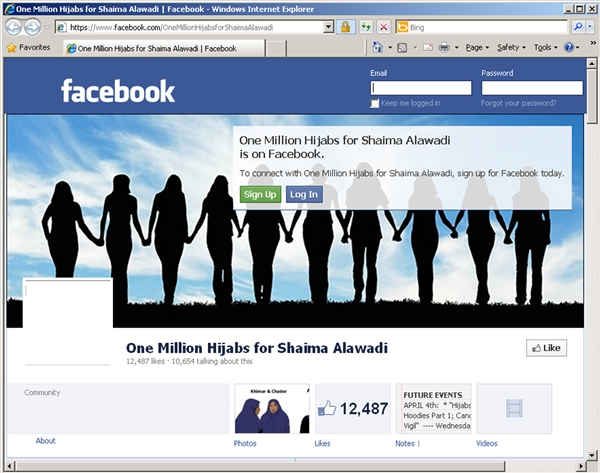This screenshot has height=473, width=600.
Task: Click the '12,487 likes' text under title
Action: pos(145,361)
